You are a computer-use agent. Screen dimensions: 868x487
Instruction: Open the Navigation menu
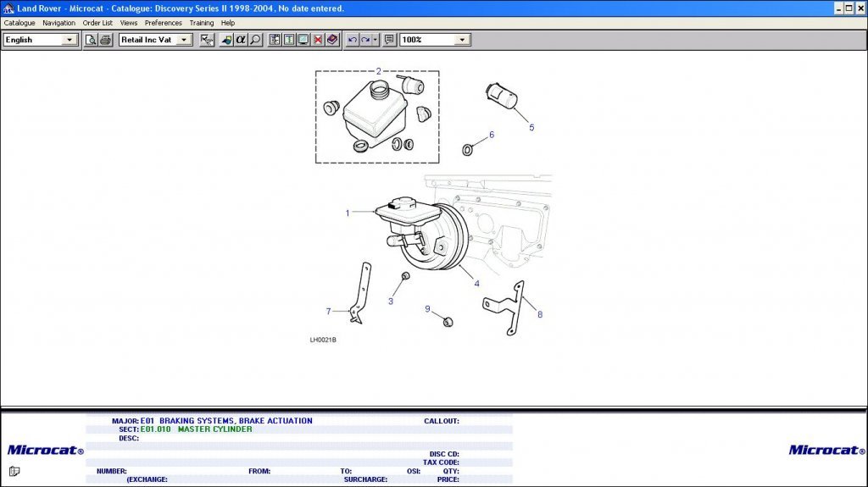(x=58, y=23)
